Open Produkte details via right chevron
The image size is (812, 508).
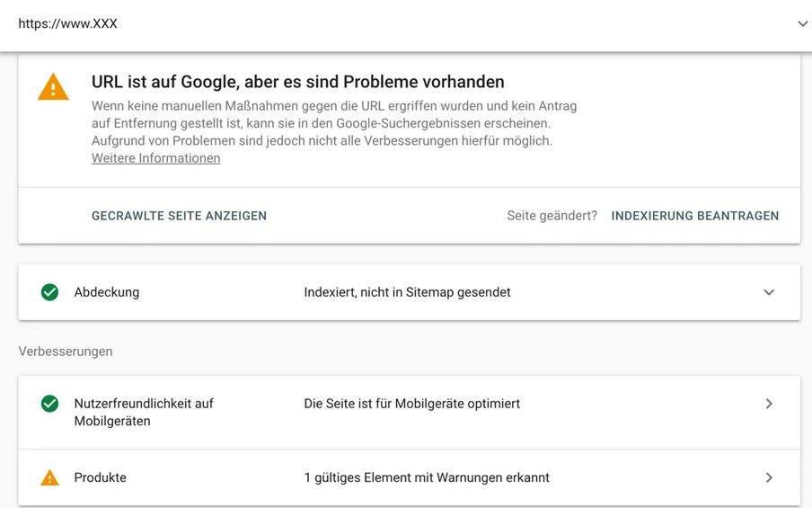(769, 477)
